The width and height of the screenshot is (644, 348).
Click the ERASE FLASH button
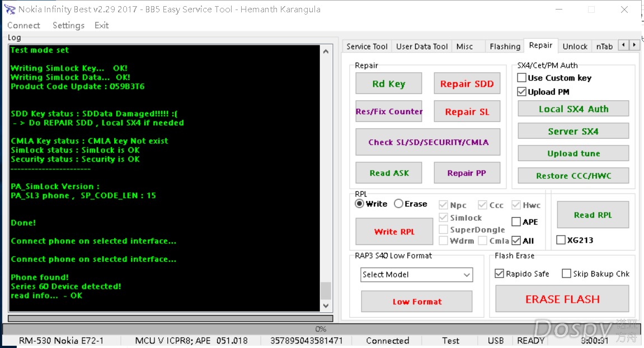562,299
